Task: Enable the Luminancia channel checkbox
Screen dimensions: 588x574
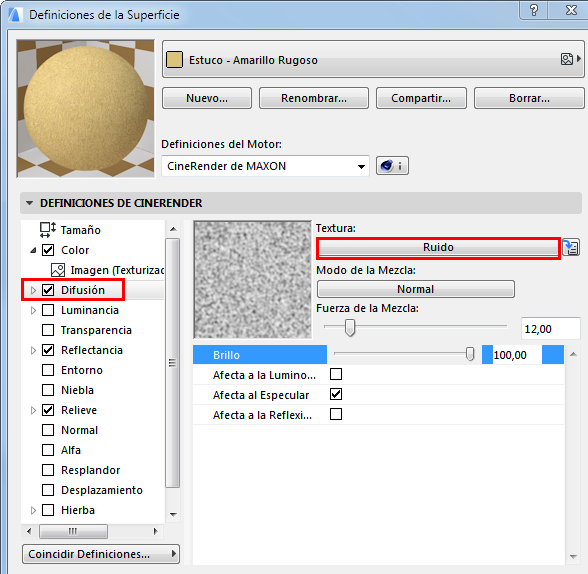Action: (x=48, y=310)
